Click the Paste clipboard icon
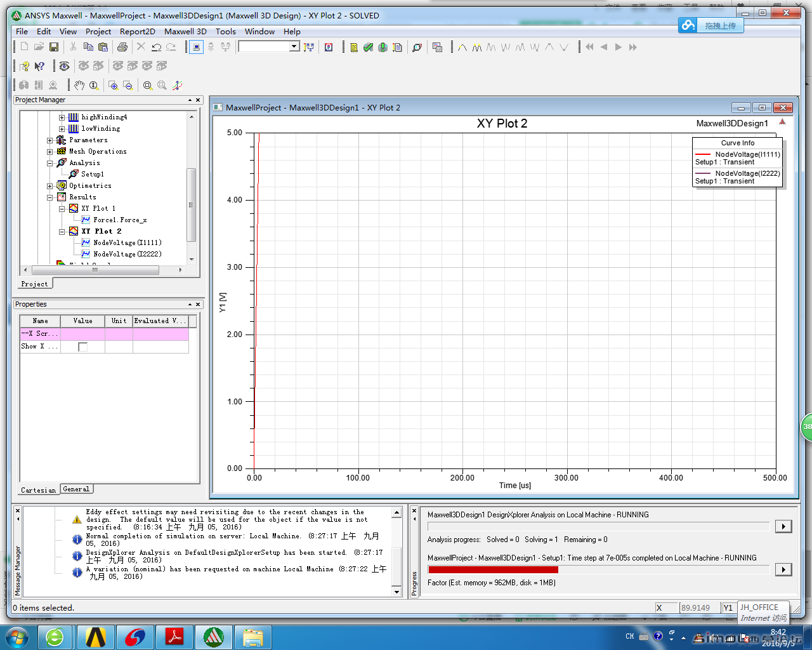This screenshot has height=650, width=812. coord(103,47)
